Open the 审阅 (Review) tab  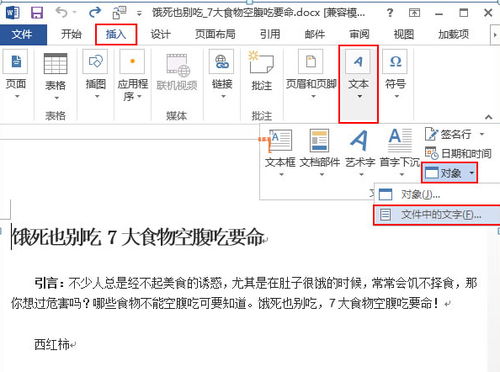359,34
